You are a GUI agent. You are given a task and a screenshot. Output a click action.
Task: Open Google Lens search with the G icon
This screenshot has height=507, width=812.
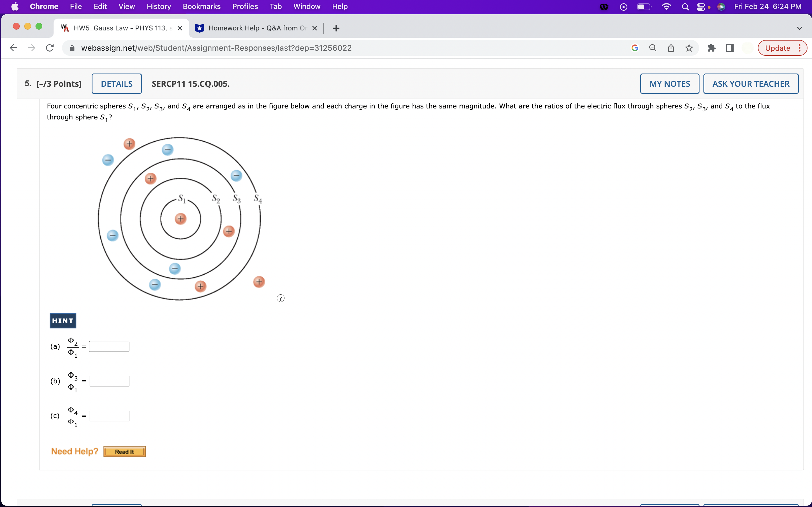point(634,48)
